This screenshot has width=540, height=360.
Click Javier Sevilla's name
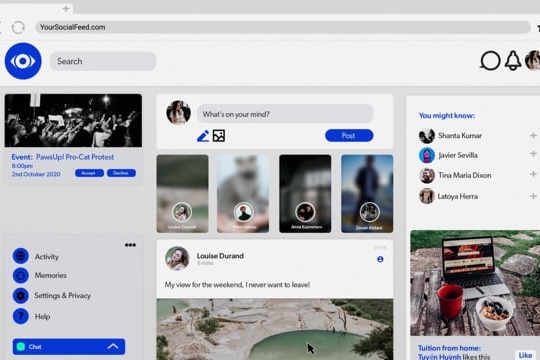(x=458, y=155)
